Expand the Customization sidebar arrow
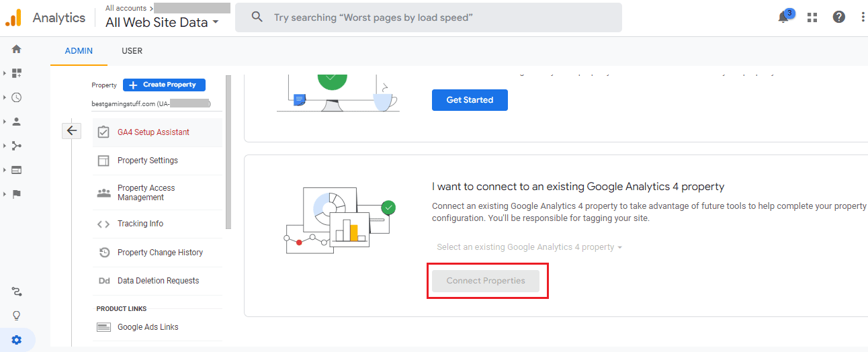 (5, 73)
